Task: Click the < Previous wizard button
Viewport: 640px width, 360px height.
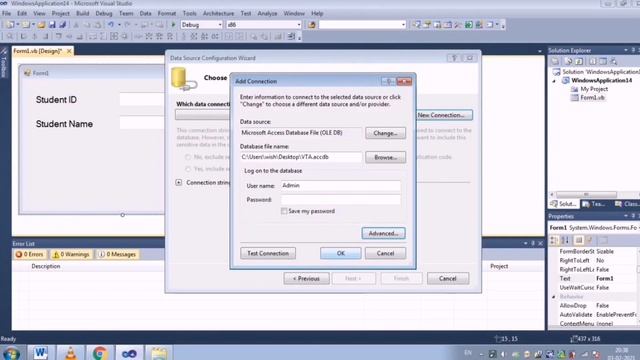Action: (x=307, y=278)
